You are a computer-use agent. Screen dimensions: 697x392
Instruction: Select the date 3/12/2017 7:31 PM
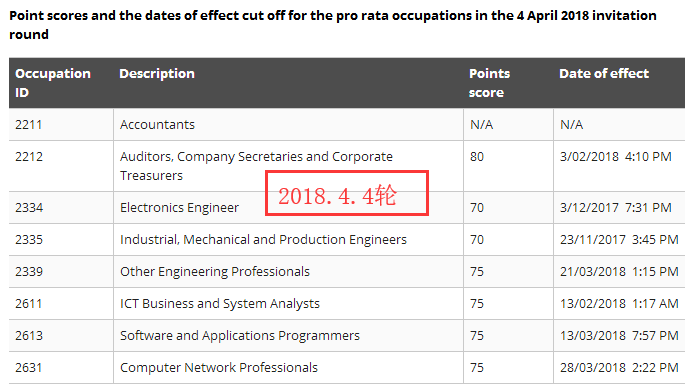(616, 208)
